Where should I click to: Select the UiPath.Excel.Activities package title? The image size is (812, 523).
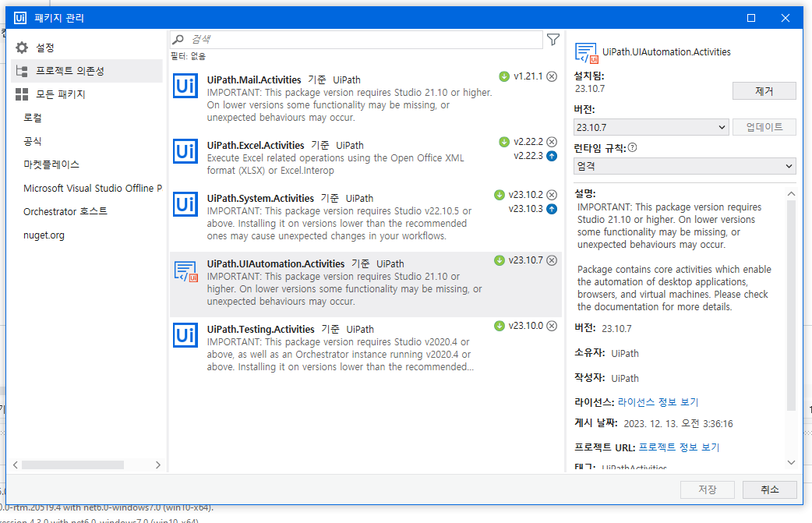(x=256, y=146)
